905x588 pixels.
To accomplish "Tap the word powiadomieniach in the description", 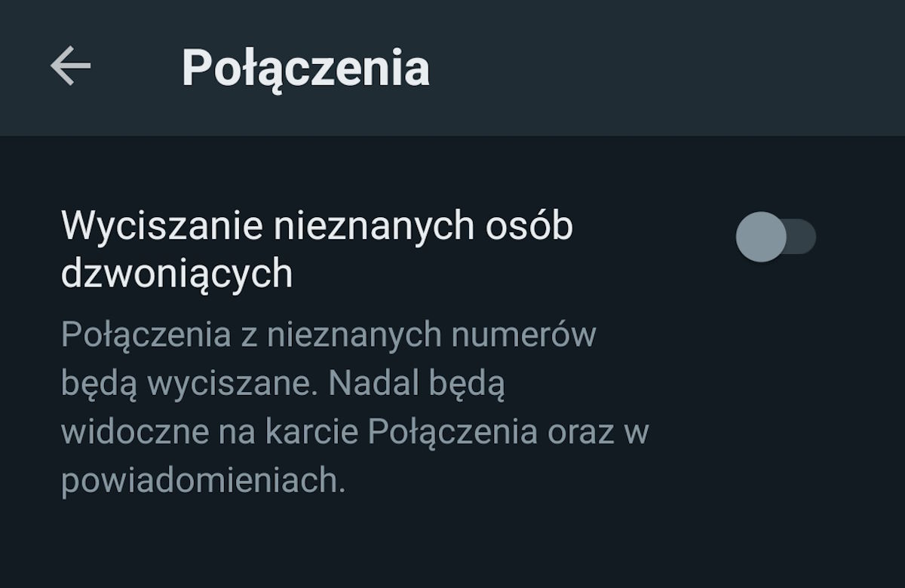I will pos(202,481).
